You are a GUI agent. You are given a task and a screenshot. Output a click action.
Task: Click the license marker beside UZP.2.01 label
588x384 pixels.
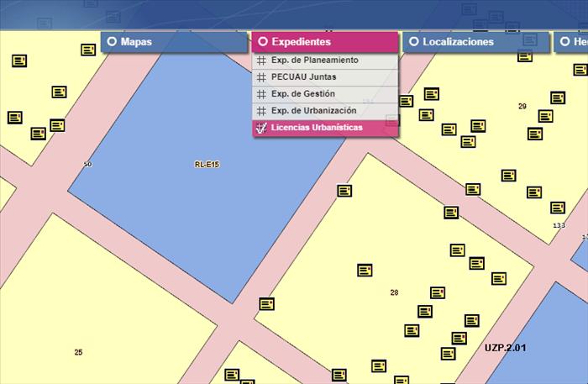459,338
